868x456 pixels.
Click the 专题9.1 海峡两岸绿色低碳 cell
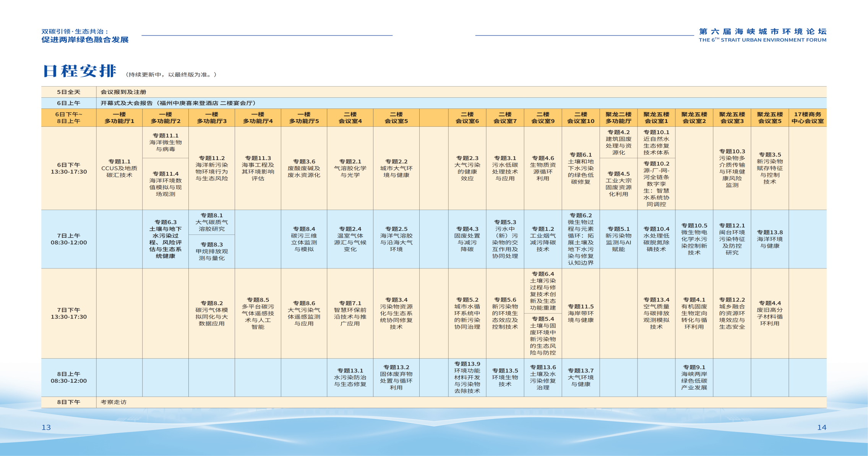point(694,377)
